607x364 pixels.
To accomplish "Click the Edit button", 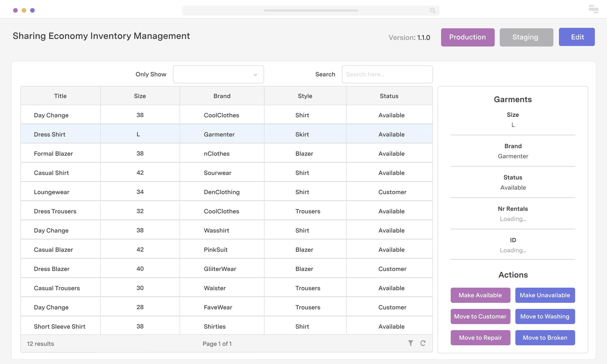I will tap(577, 37).
